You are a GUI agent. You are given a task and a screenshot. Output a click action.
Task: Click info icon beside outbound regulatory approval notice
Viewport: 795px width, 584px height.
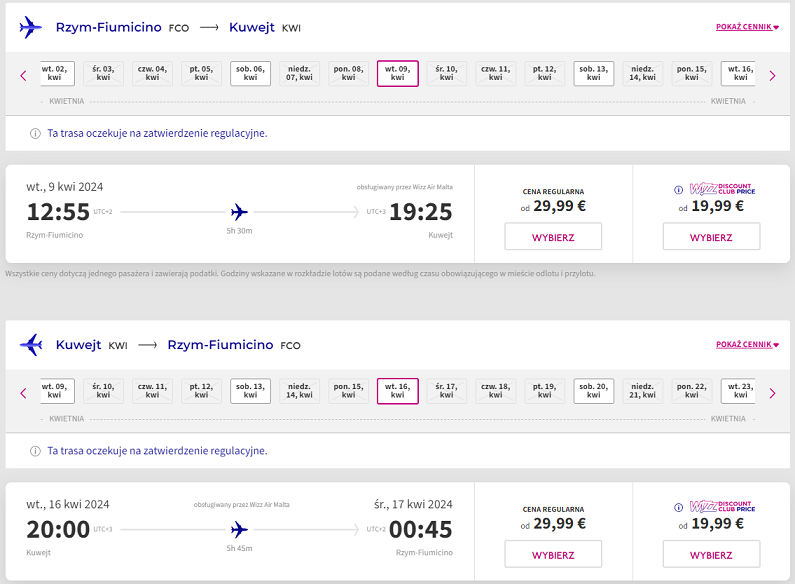coord(35,133)
